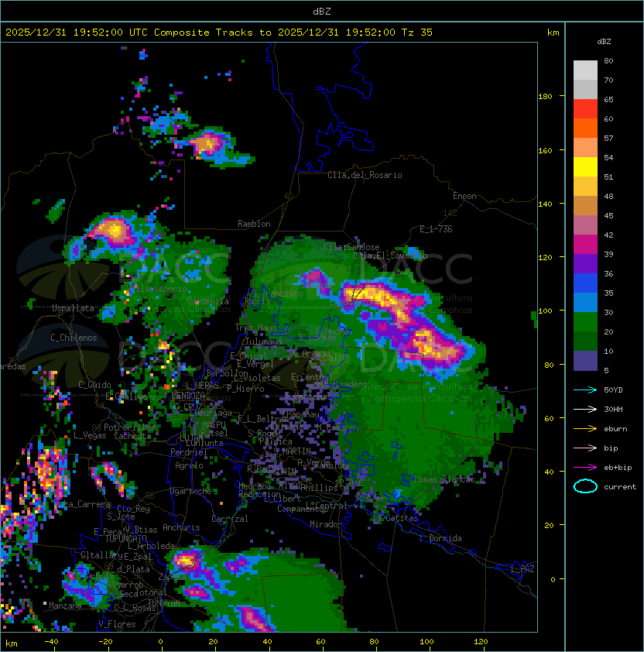Pick the magenta 42 dBZ legend swatch
Viewport: 644px width, 652px height.
[x=585, y=245]
